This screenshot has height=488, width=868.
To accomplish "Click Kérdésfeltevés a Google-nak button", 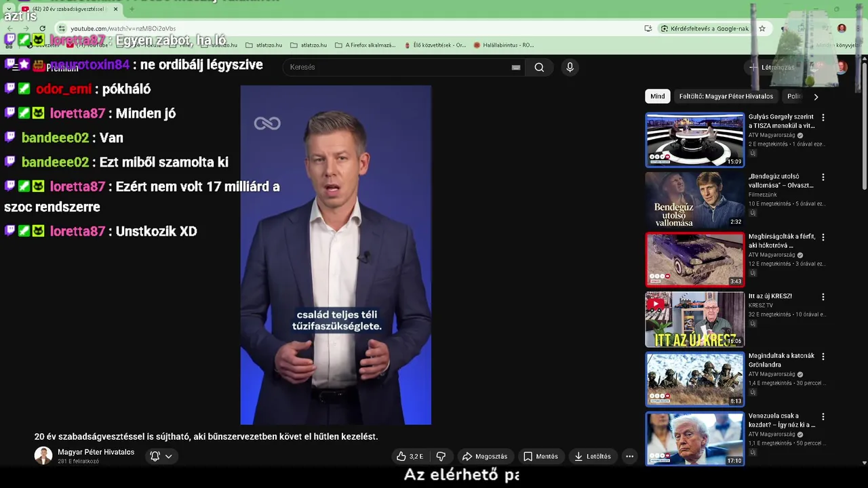I will tap(705, 28).
